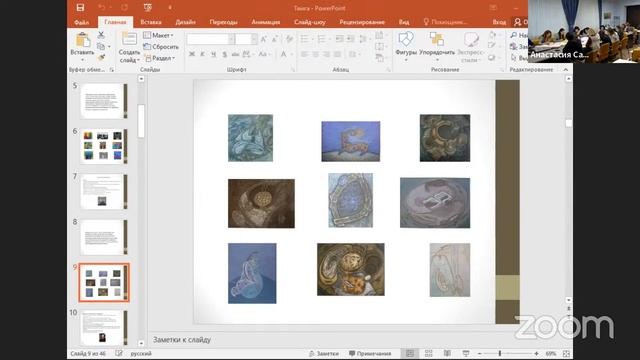640x360 pixels.
Task: Switch to Reading view icon
Action: tap(447, 353)
